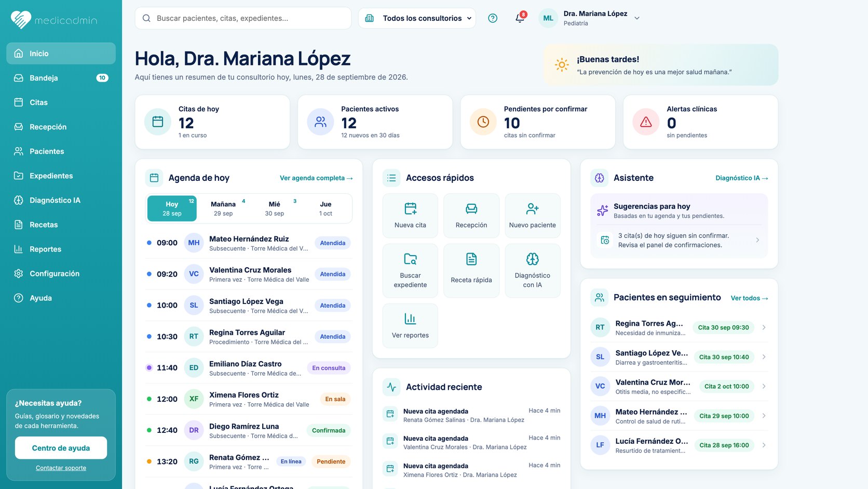Open Buscar expediente quick access tile
Screen dimensions: 868x489
click(410, 271)
